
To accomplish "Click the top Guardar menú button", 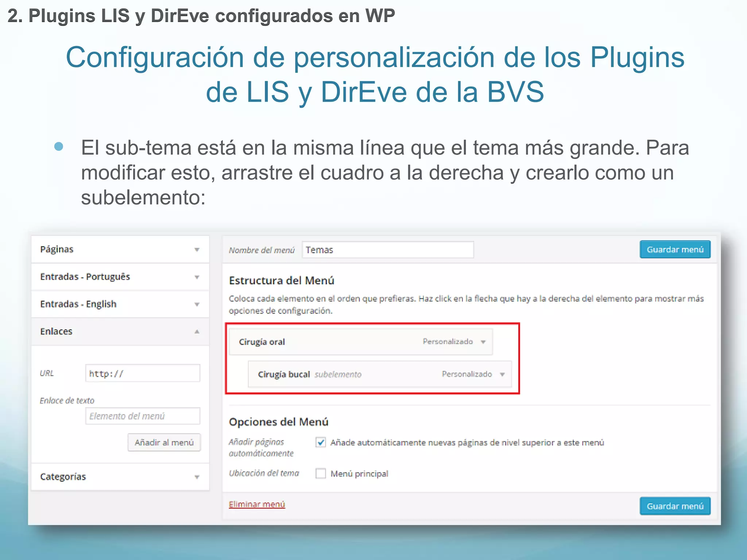I will (675, 249).
